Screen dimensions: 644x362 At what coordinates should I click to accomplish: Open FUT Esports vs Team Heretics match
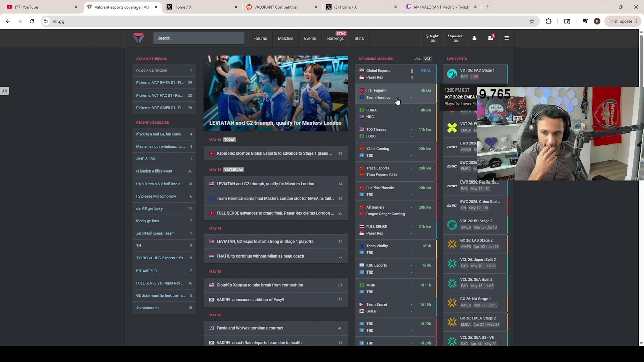(395, 94)
